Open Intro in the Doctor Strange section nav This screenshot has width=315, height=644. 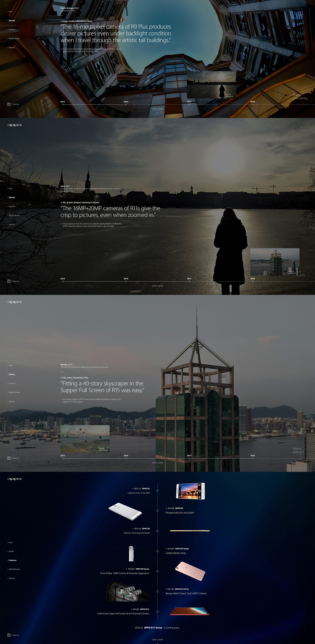point(10,11)
